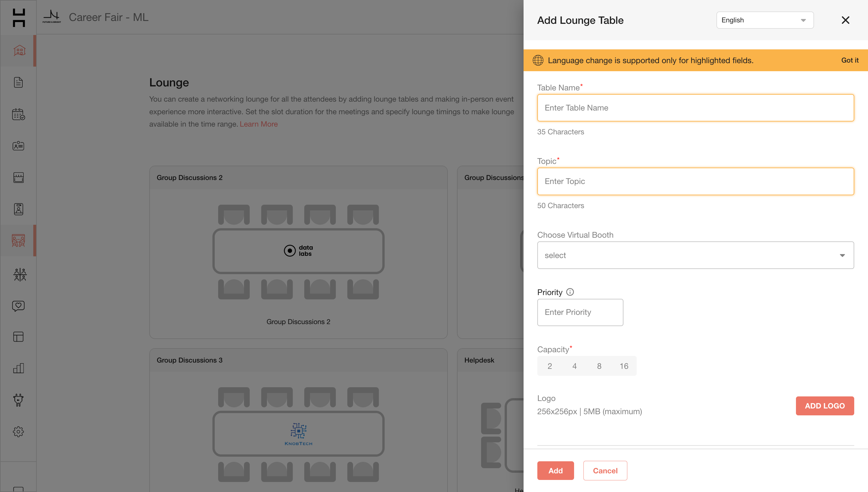The height and width of the screenshot is (492, 868).
Task: Select capacity 2
Action: pos(550,366)
